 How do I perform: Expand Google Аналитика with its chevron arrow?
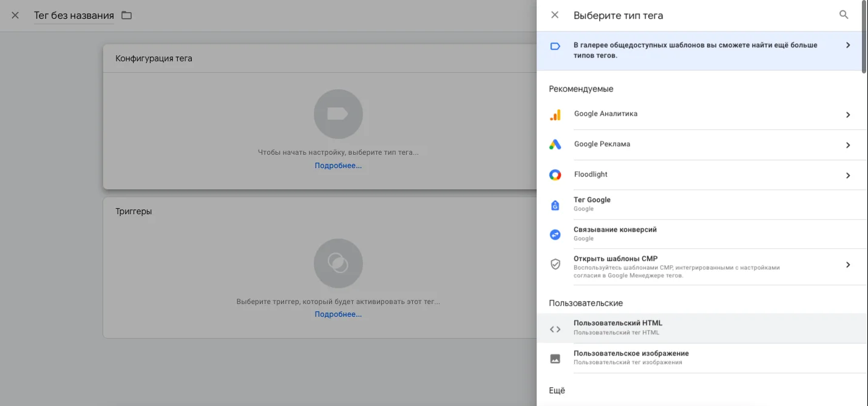coord(848,115)
